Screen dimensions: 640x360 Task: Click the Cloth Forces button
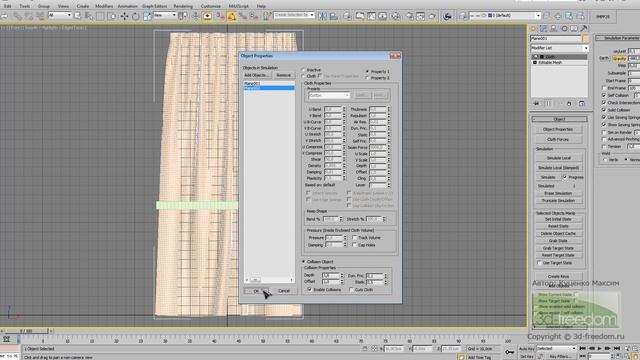[558, 140]
